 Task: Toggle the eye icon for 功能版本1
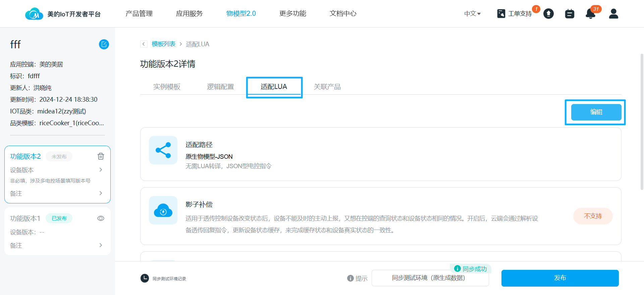pyautogui.click(x=101, y=218)
